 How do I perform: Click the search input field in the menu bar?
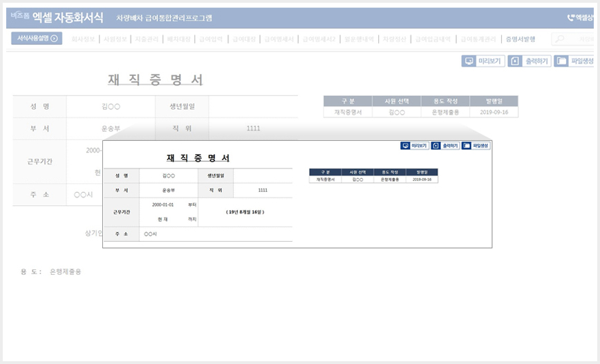572,39
